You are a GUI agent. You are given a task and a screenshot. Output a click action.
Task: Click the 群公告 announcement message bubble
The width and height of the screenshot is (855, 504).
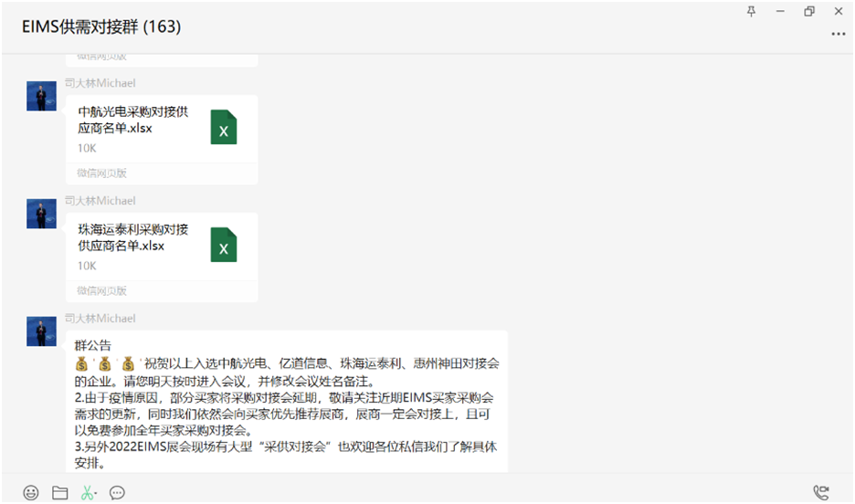[x=287, y=402]
